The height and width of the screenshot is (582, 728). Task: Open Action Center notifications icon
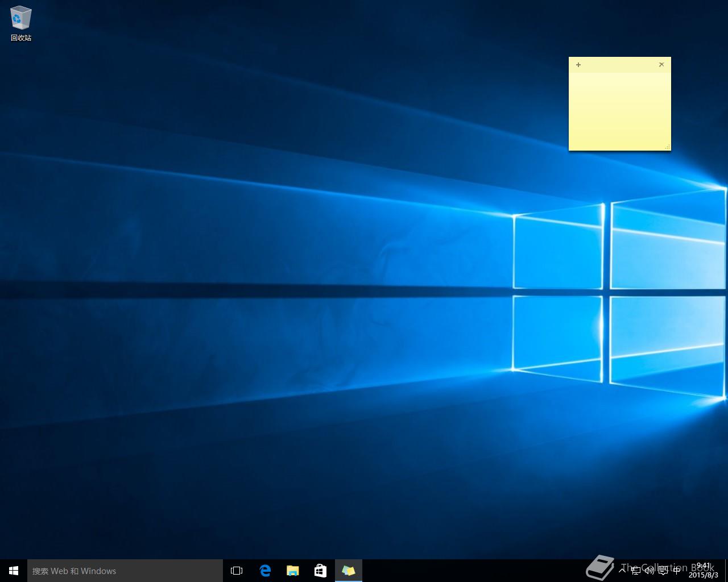[663, 571]
